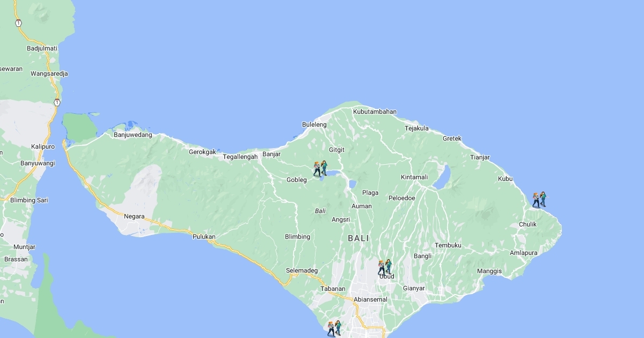Select the Buleleng place label
Viewport: 644px width, 338px height.
(x=314, y=124)
